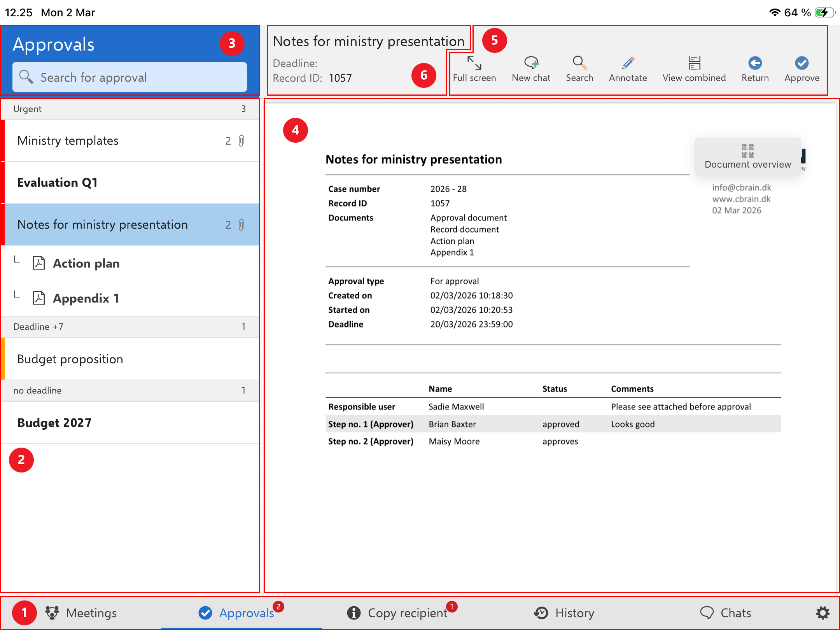Open the Action plan document
Screen dimensions: 840x630
130,263
